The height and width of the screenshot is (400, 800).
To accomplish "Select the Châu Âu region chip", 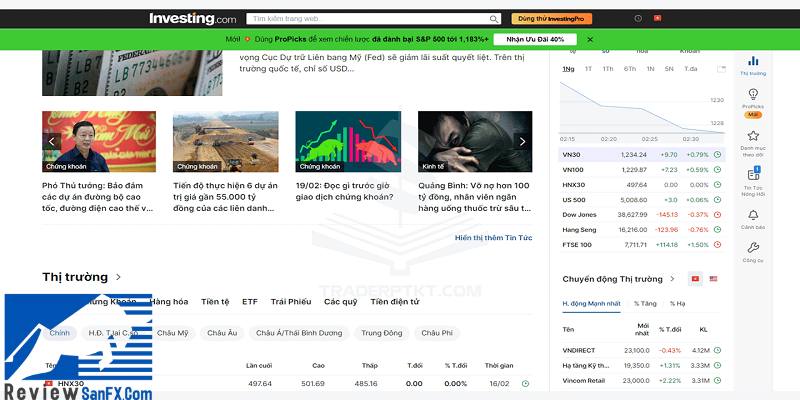I will click(222, 333).
